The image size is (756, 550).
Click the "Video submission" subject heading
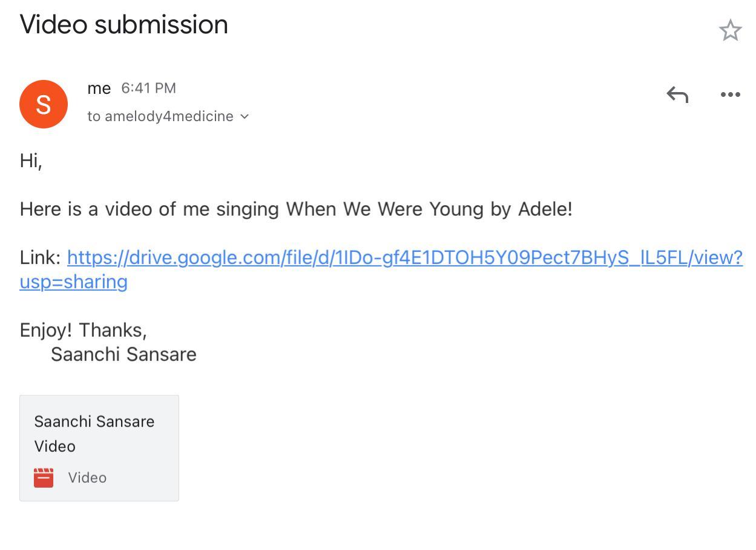[x=124, y=25]
